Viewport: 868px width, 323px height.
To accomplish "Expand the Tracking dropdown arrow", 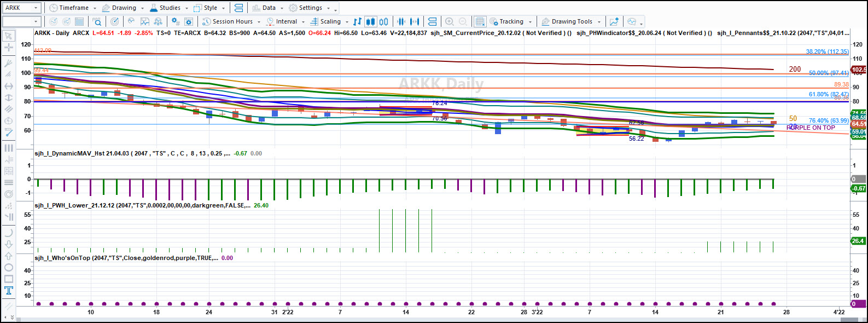I will pos(530,22).
